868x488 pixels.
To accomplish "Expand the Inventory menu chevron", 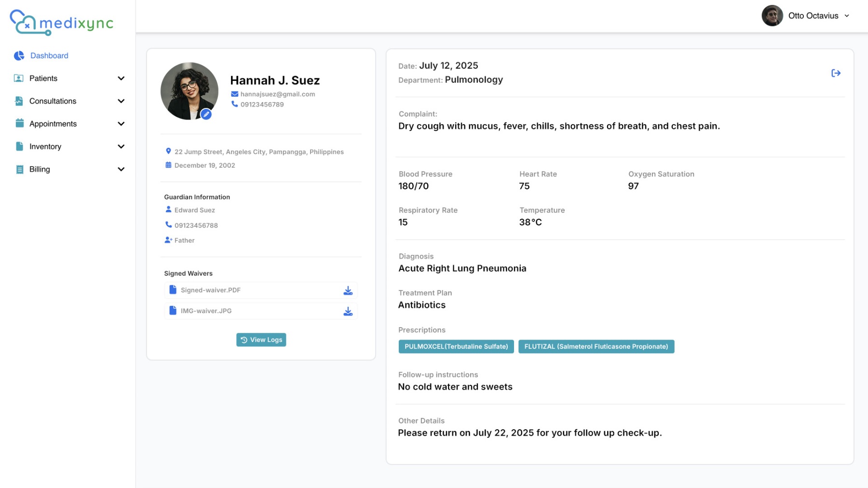I will click(x=121, y=146).
